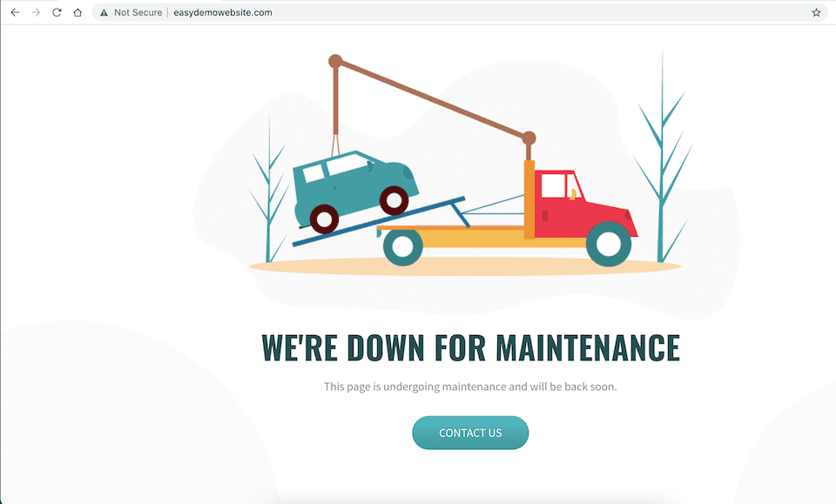This screenshot has width=836, height=504.
Task: Click the Not Secure label text
Action: tap(139, 12)
